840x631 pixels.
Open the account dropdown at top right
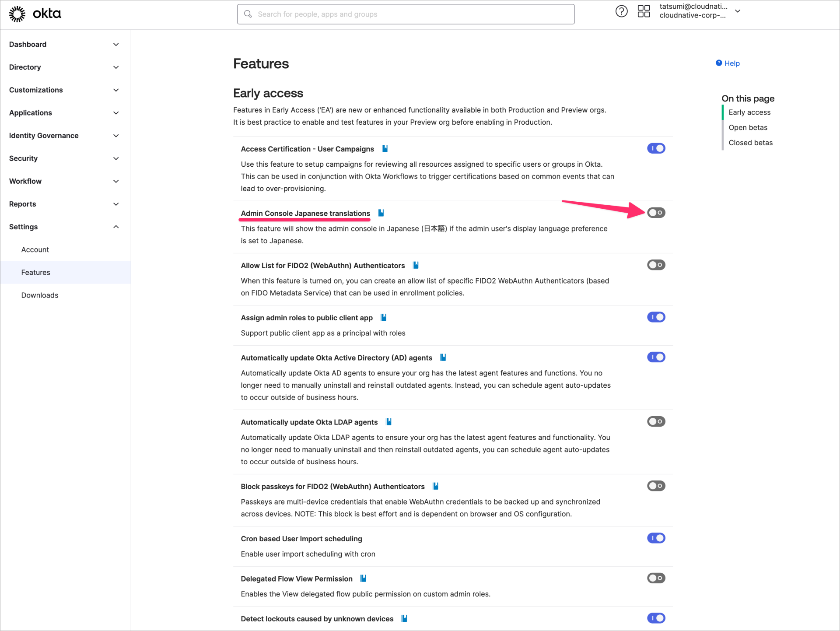pyautogui.click(x=738, y=11)
